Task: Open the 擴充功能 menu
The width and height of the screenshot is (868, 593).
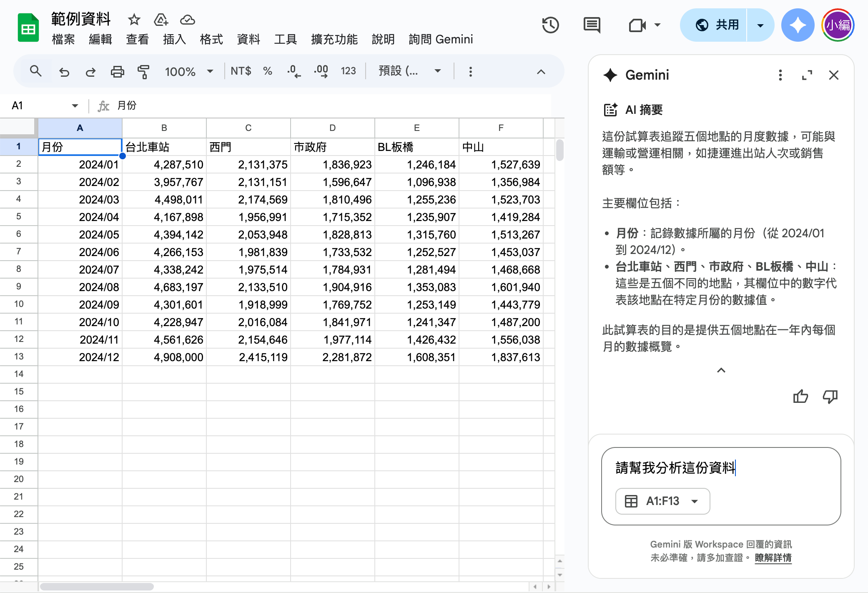Action: [334, 39]
